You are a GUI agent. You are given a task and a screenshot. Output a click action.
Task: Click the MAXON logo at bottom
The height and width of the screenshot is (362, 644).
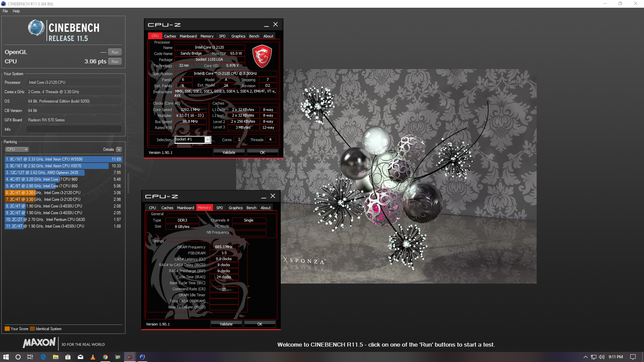39,343
